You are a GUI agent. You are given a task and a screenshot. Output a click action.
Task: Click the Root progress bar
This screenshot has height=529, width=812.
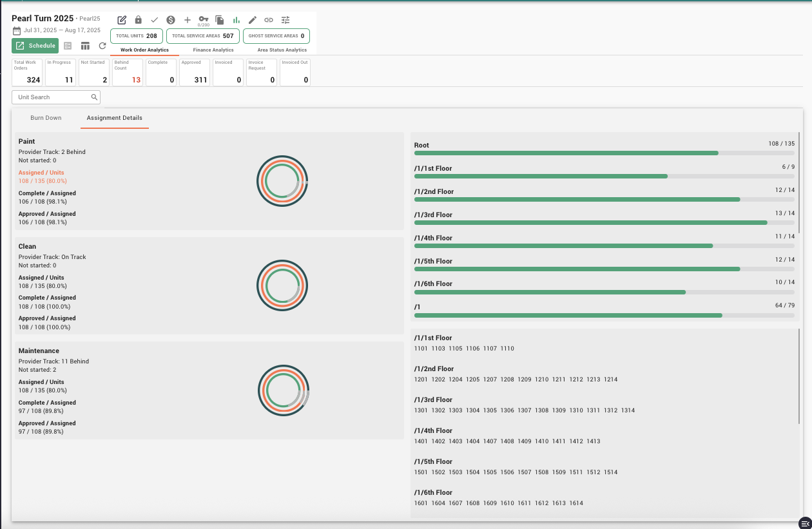click(604, 153)
